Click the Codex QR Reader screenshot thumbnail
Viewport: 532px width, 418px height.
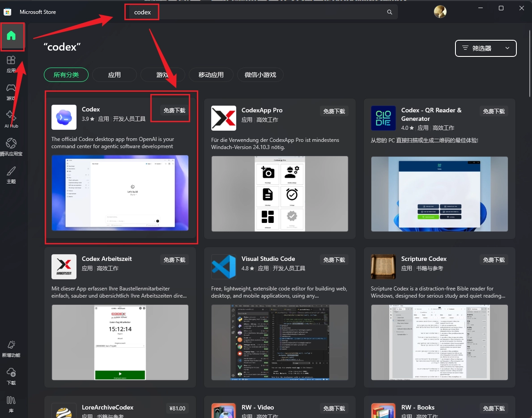(439, 194)
